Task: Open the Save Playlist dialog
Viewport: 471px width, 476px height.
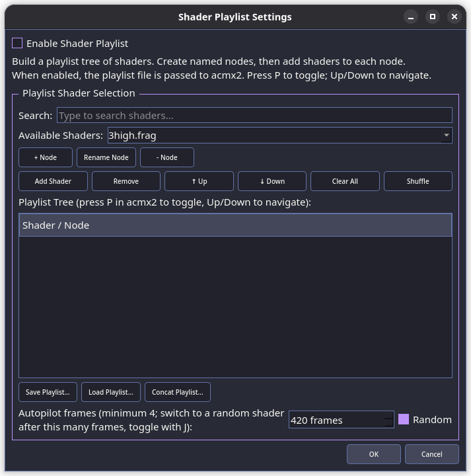Action: tap(48, 392)
